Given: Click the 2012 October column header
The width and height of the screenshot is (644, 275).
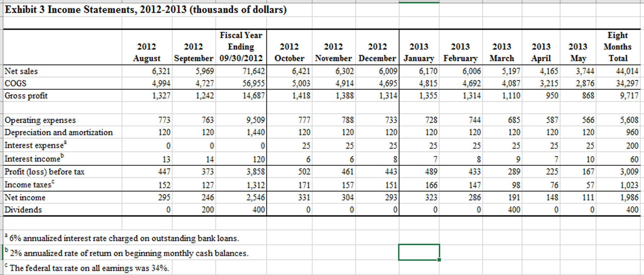Looking at the screenshot, I should pyautogui.click(x=289, y=53).
